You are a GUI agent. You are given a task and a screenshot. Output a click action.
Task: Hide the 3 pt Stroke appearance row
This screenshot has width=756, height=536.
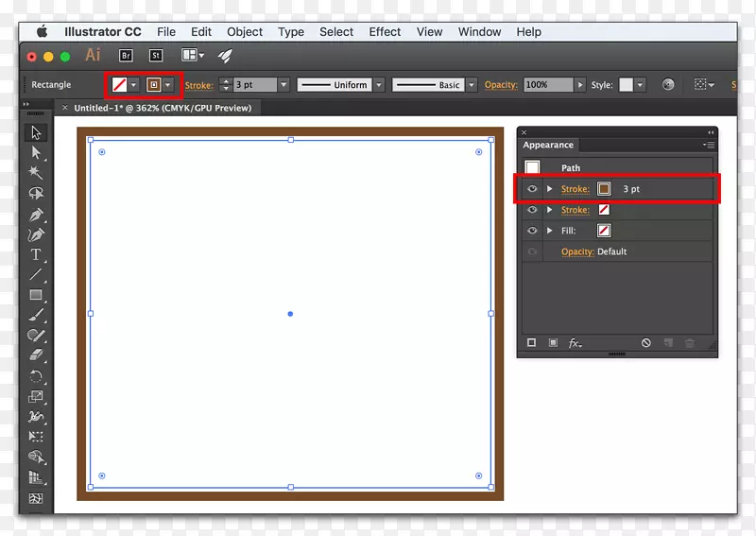[x=532, y=189]
